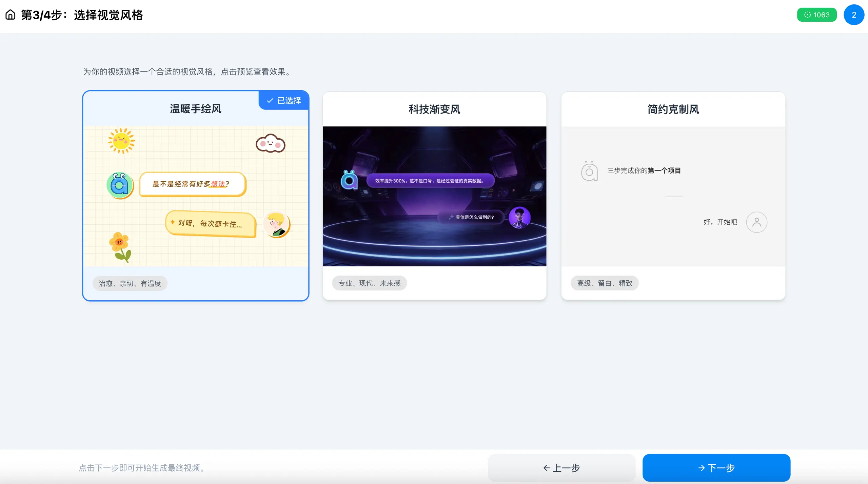The image size is (868, 484).
Task: Open the green 1063 credits badge
Action: click(816, 15)
